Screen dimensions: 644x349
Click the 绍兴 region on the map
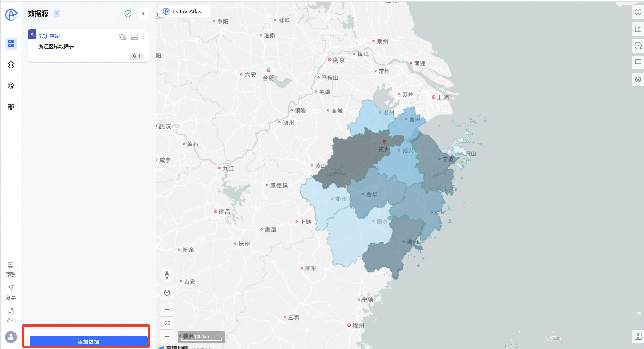[x=400, y=164]
